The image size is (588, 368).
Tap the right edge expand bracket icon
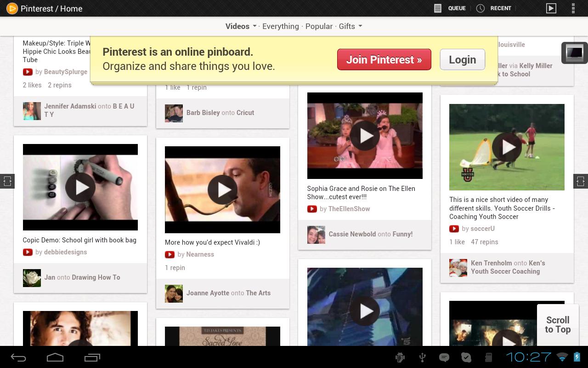click(581, 181)
